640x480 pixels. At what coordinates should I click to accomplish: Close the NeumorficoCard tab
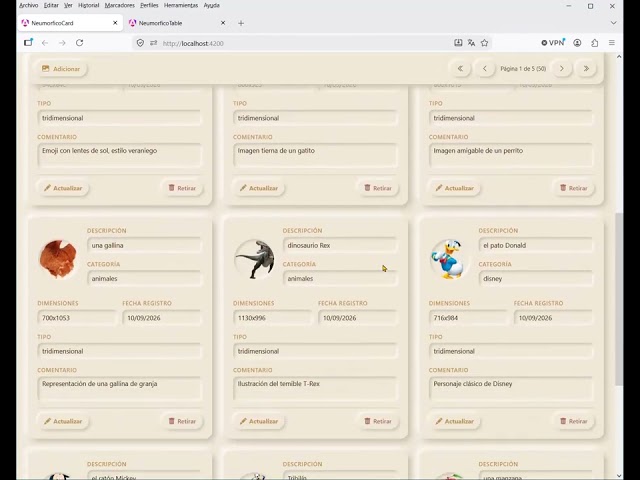tap(115, 23)
